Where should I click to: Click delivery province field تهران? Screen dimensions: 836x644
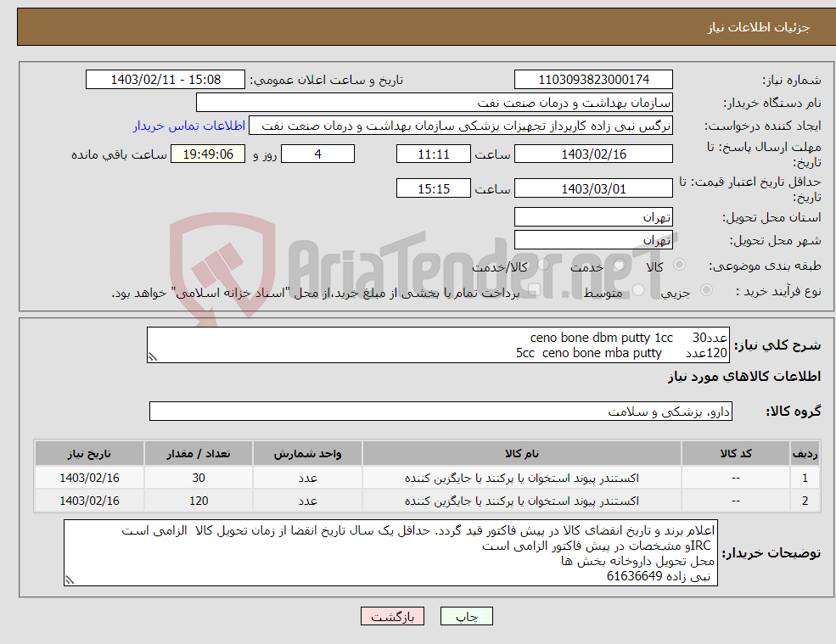[593, 217]
